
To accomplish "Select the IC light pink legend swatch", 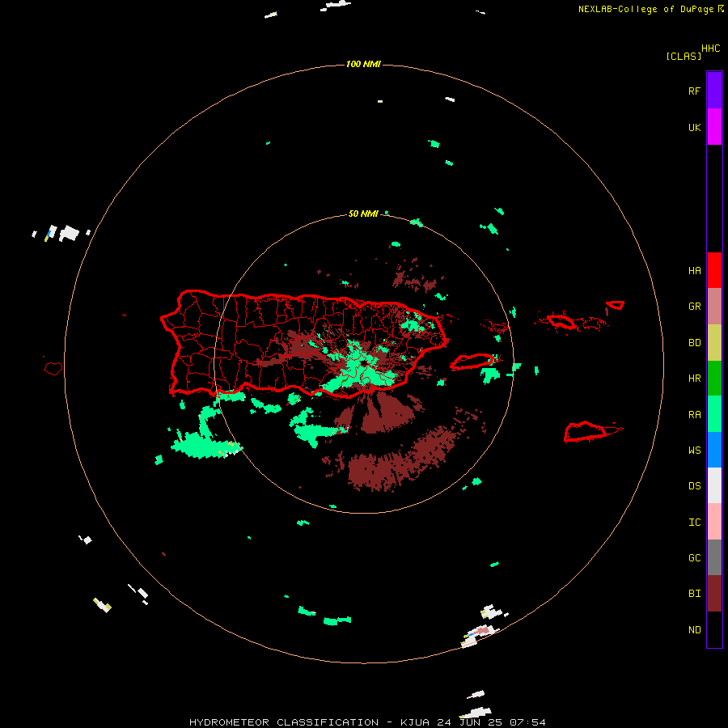I will tap(714, 522).
